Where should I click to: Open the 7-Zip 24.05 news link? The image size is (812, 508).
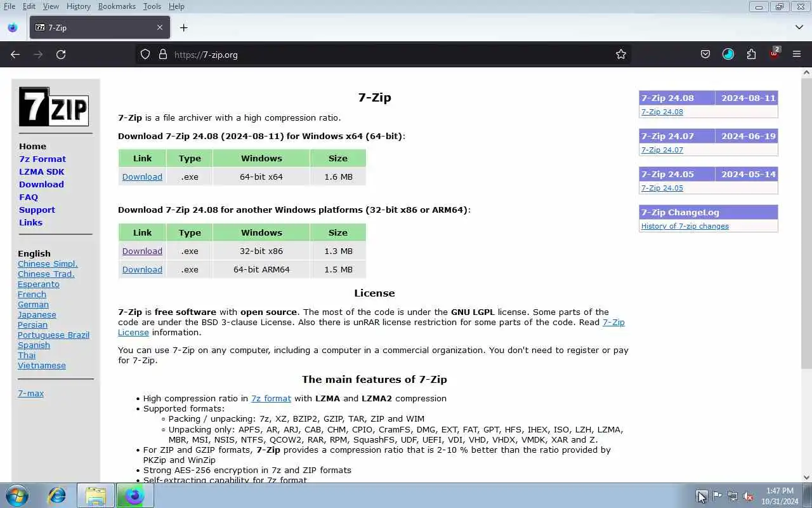pos(662,188)
